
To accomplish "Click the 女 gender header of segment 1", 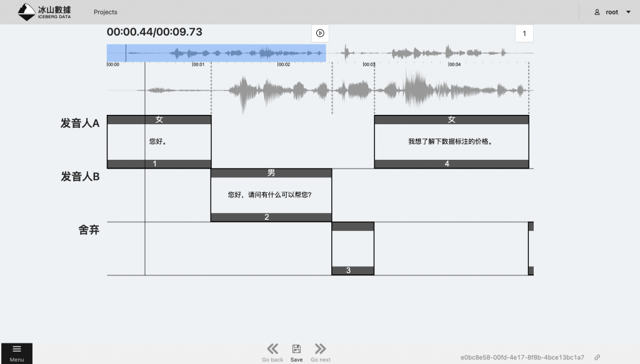I will (159, 120).
